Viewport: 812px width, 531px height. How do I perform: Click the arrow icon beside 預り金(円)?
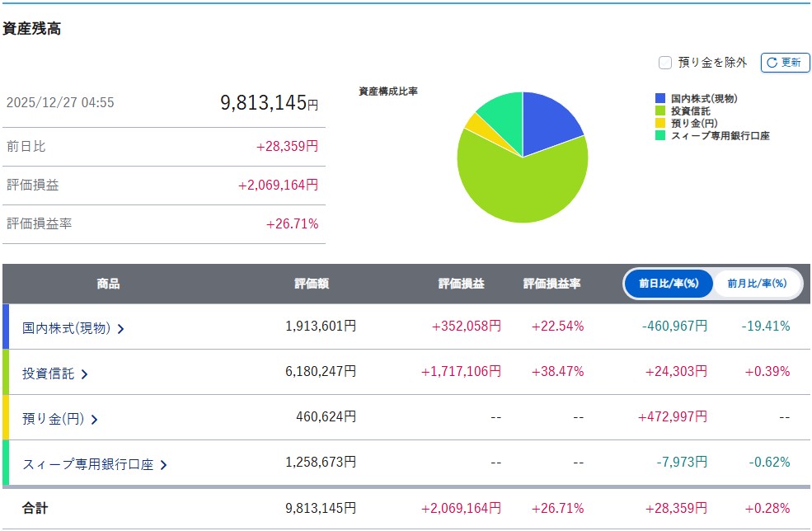click(x=94, y=420)
